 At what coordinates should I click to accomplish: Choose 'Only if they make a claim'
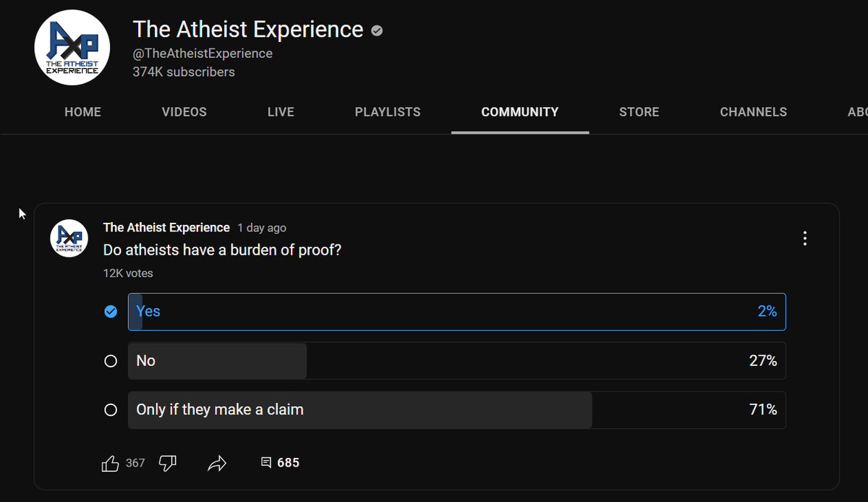click(456, 409)
